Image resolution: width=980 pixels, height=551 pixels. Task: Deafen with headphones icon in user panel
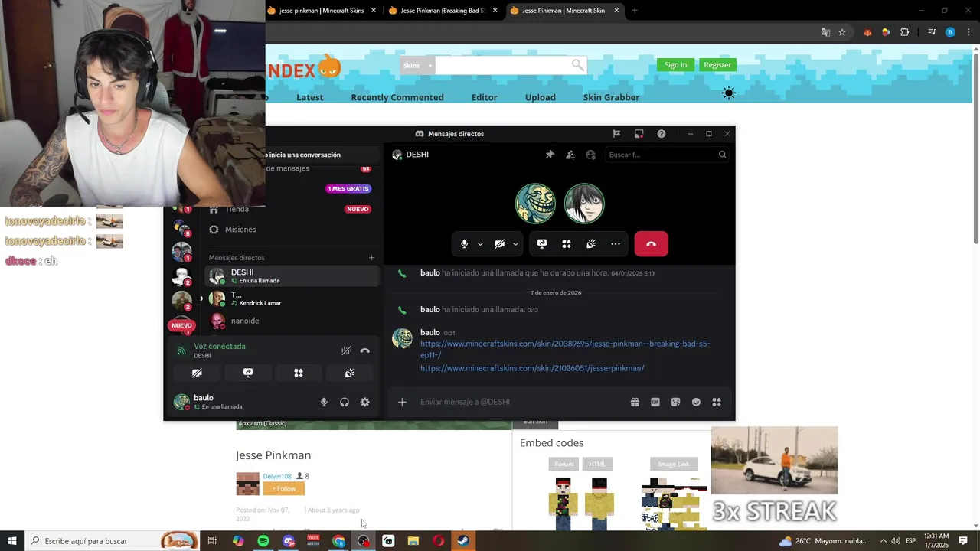pos(345,402)
